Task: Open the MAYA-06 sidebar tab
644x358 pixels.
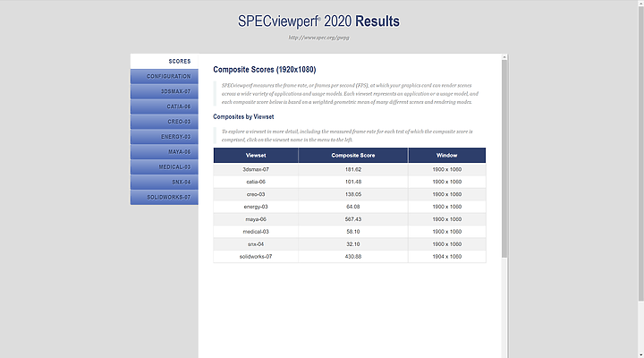Action: point(165,151)
